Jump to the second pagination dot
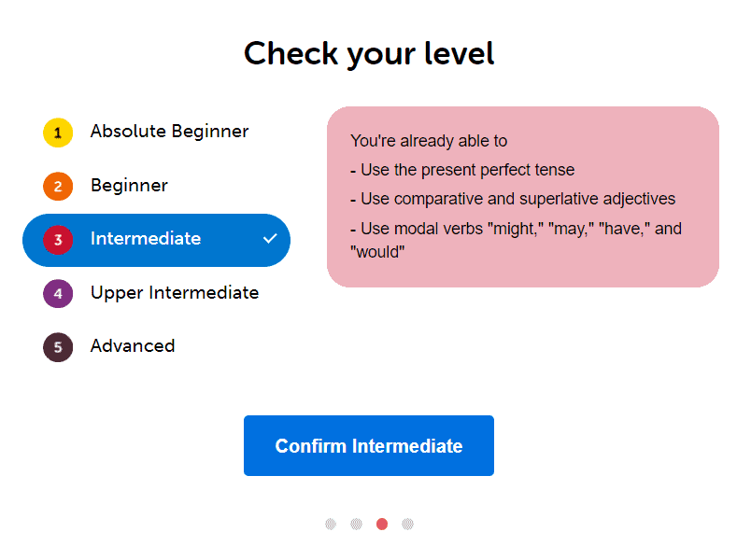 [x=356, y=524]
